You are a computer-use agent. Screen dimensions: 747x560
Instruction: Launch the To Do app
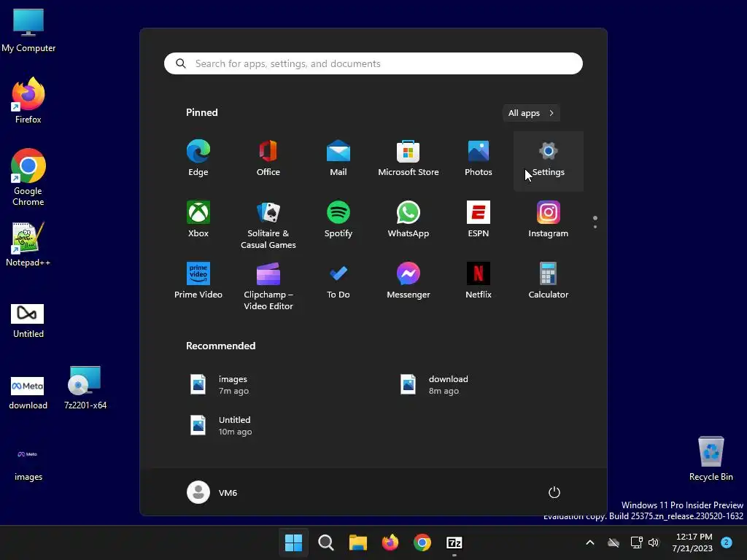[x=338, y=281]
